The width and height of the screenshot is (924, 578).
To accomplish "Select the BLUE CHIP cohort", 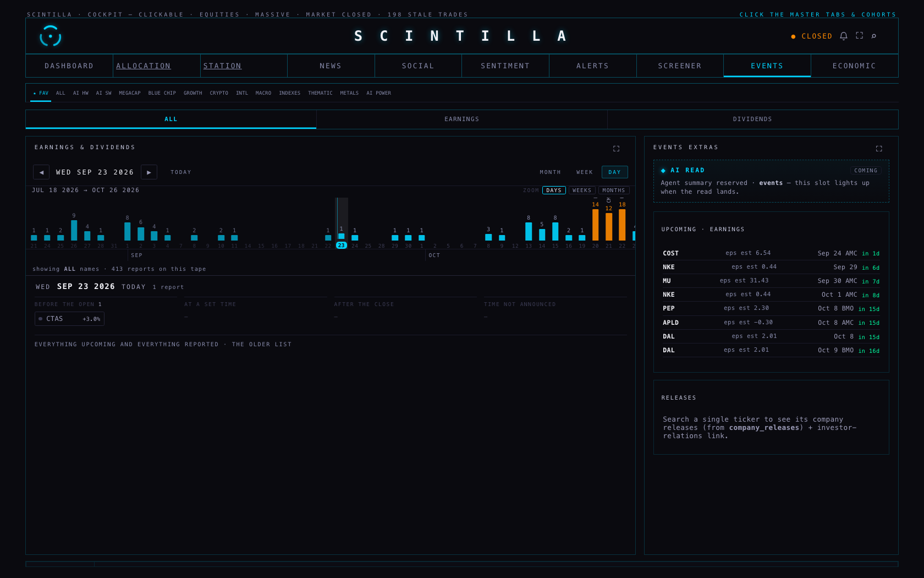I will pyautogui.click(x=162, y=93).
